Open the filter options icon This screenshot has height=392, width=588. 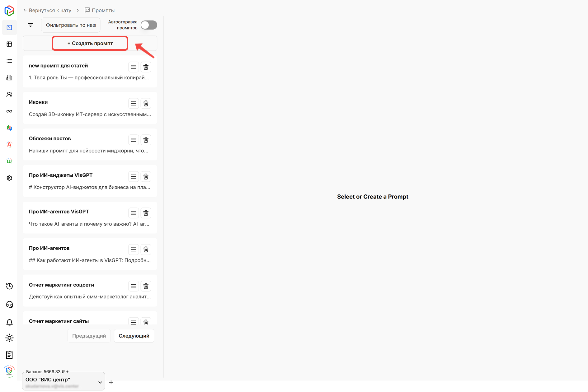pyautogui.click(x=31, y=25)
